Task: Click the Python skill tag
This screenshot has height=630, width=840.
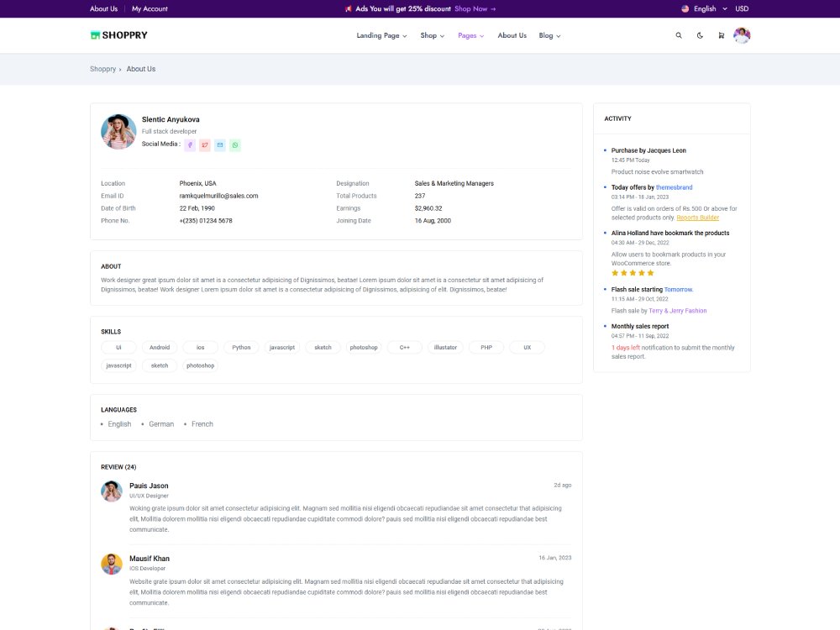Action: click(x=241, y=347)
